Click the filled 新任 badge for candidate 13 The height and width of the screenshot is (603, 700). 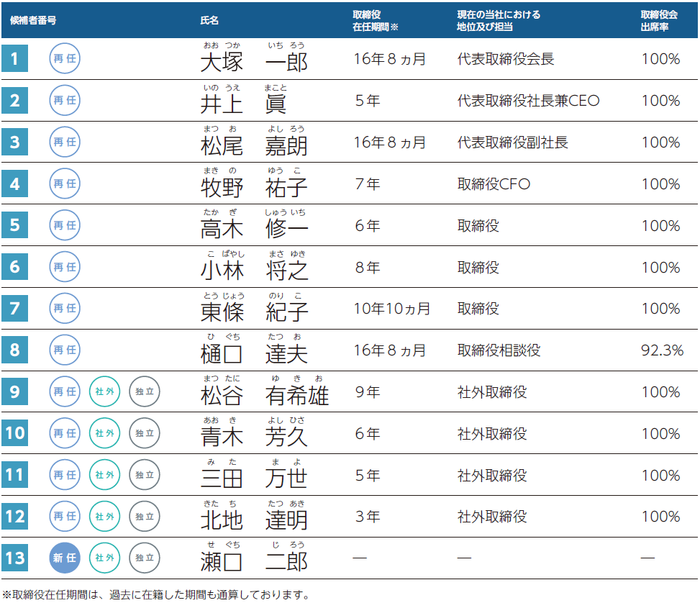tap(65, 558)
